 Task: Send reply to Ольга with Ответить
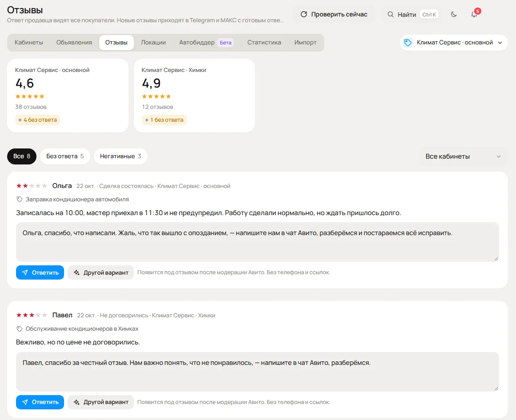click(x=40, y=272)
